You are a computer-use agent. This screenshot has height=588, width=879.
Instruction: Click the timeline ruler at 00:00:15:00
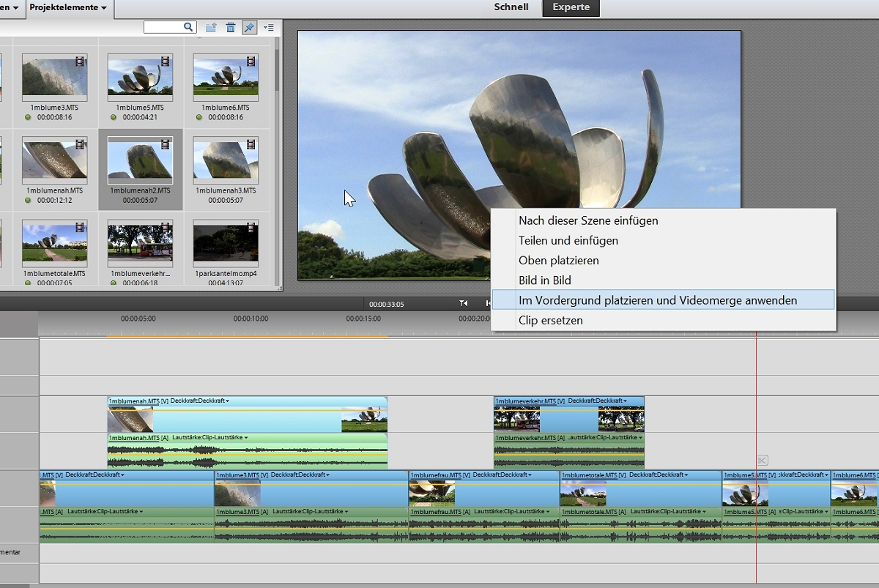tap(363, 319)
